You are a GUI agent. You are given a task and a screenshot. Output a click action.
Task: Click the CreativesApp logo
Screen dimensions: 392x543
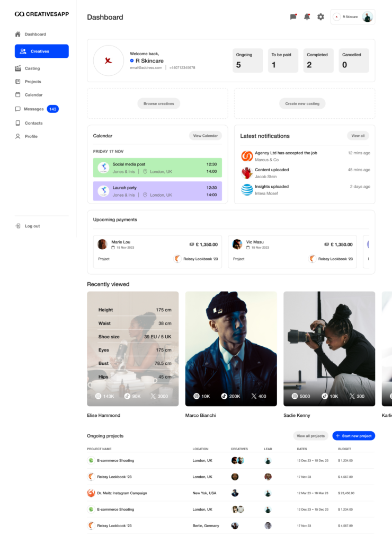tap(41, 14)
